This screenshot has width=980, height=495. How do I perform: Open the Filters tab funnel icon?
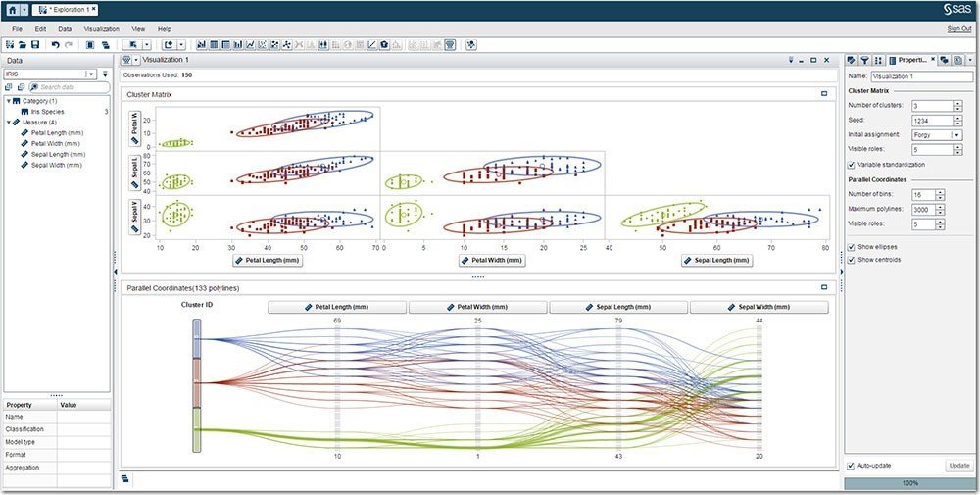pos(864,61)
